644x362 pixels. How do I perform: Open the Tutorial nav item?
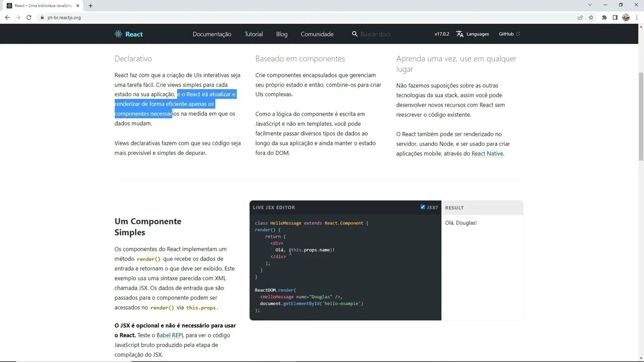[254, 34]
